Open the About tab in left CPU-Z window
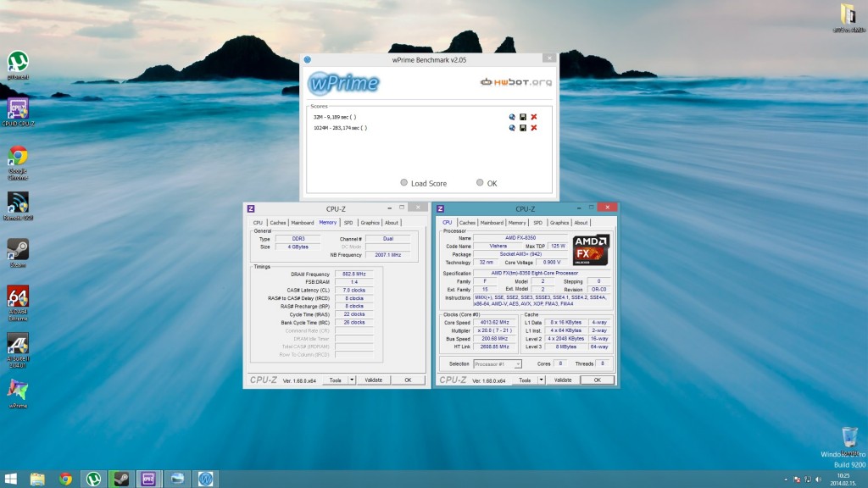This screenshot has height=488, width=868. point(392,223)
